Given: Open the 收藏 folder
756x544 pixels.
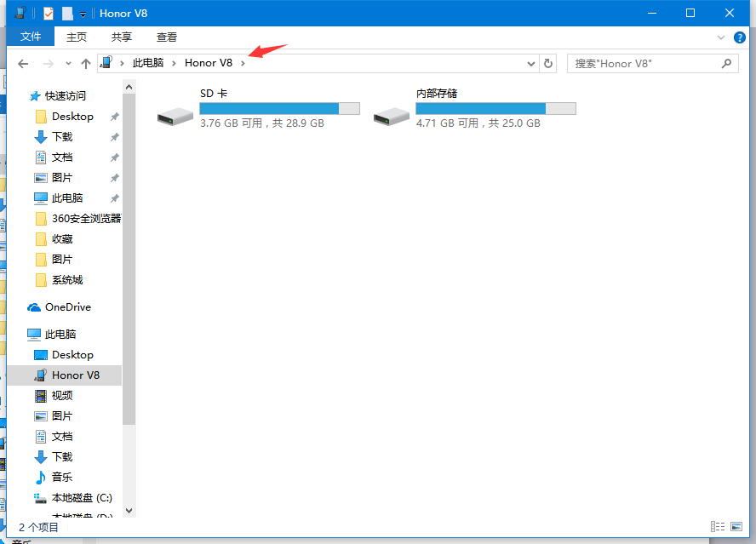Looking at the screenshot, I should [62, 239].
